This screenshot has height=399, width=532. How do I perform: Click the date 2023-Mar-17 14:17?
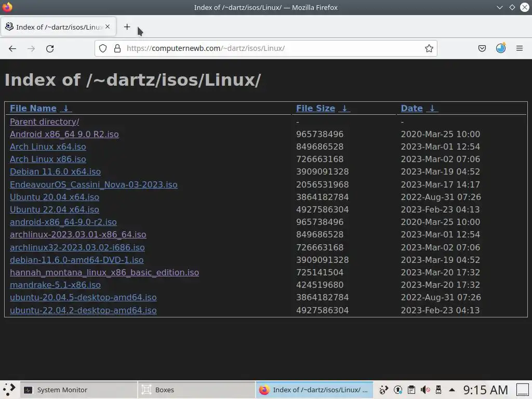(x=441, y=185)
